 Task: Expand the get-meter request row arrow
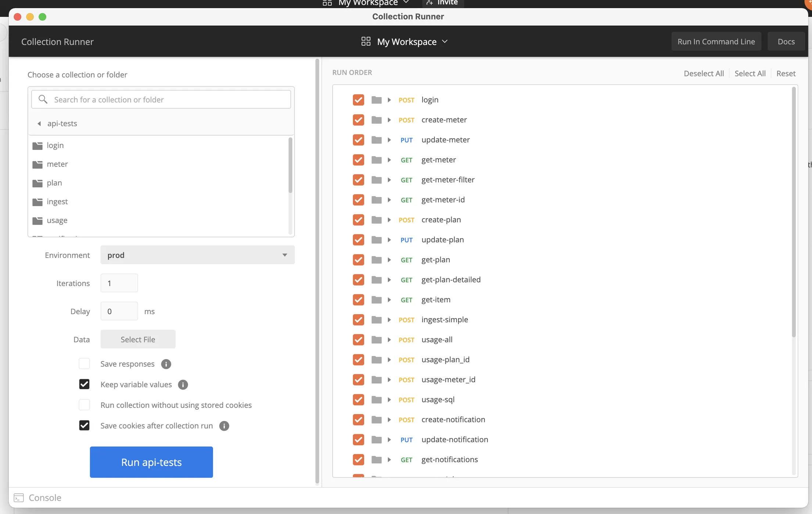pyautogui.click(x=389, y=160)
